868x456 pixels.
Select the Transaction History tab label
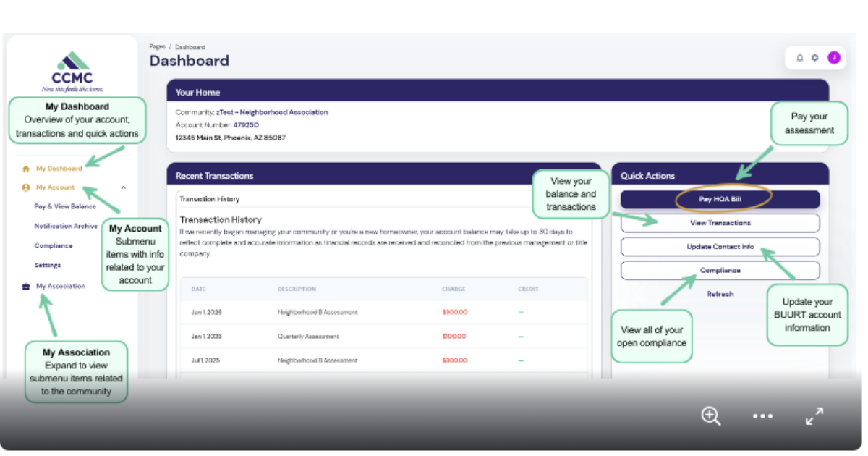coord(209,199)
